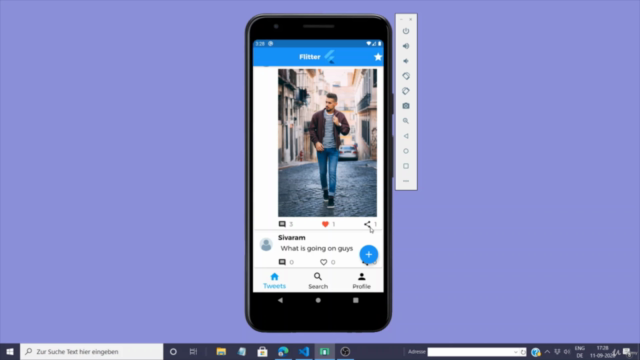Click the emulator toolbar back triangle
Screen dimensions: 640x360
406,136
